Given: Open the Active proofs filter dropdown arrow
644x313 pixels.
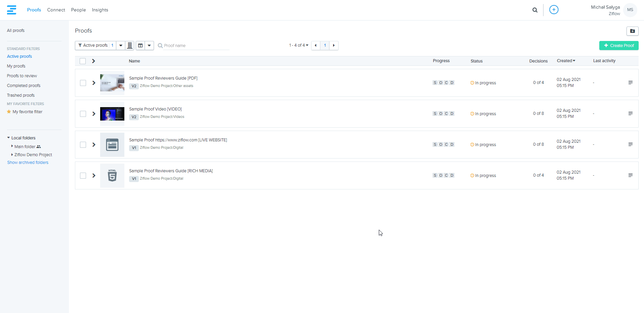Looking at the screenshot, I should 121,45.
